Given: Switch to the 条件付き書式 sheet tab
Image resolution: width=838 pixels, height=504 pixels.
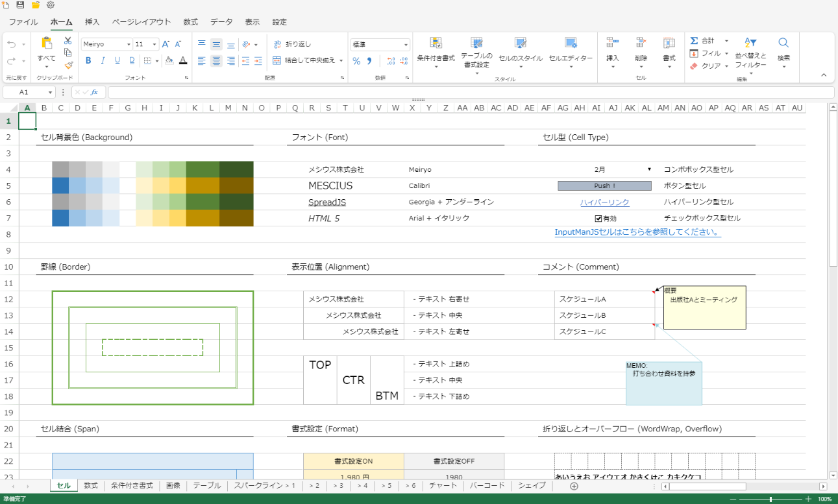Looking at the screenshot, I should 132,486.
